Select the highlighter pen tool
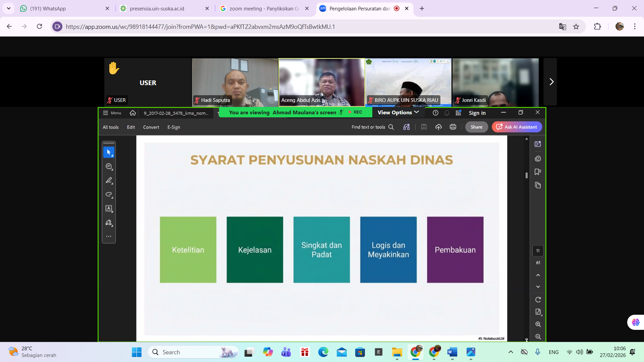This screenshot has height=362, width=644. pyautogui.click(x=109, y=180)
